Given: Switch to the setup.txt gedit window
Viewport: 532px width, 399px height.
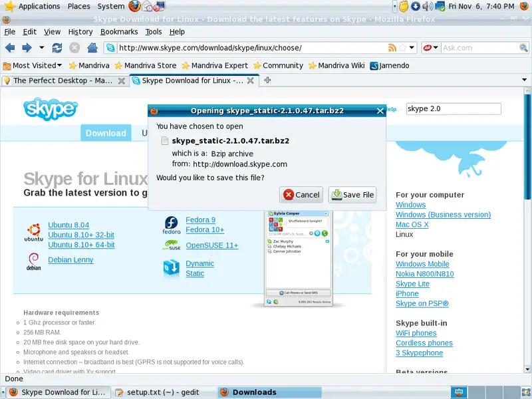Looking at the screenshot, I should [163, 392].
